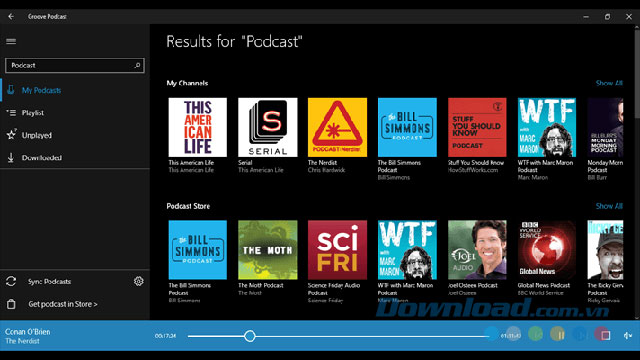Open the Playlist section
The width and height of the screenshot is (640, 360).
[x=75, y=113]
